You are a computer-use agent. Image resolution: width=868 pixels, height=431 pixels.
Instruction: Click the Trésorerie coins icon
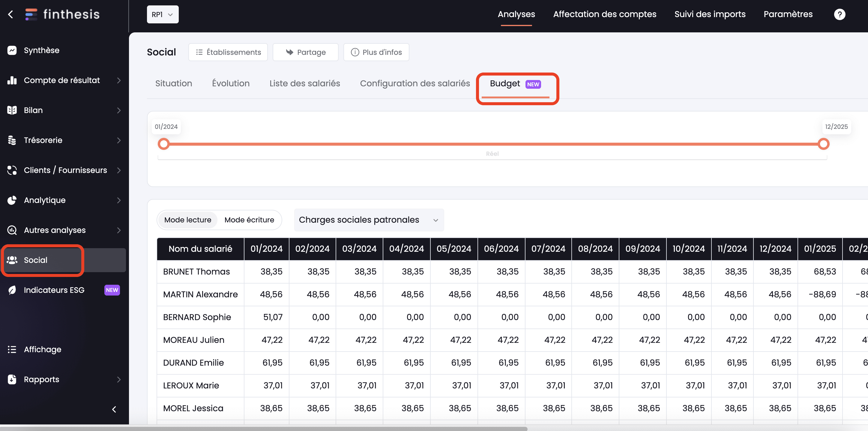[12, 140]
